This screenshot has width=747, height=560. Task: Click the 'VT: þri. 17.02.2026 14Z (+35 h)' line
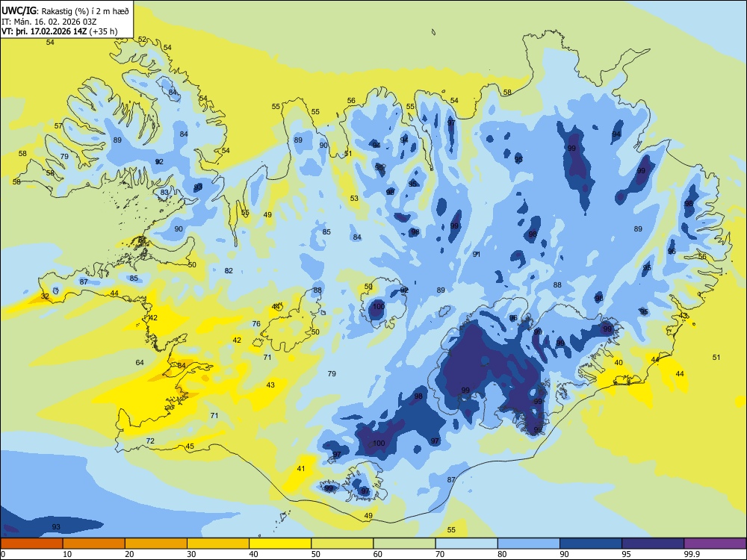[60, 31]
